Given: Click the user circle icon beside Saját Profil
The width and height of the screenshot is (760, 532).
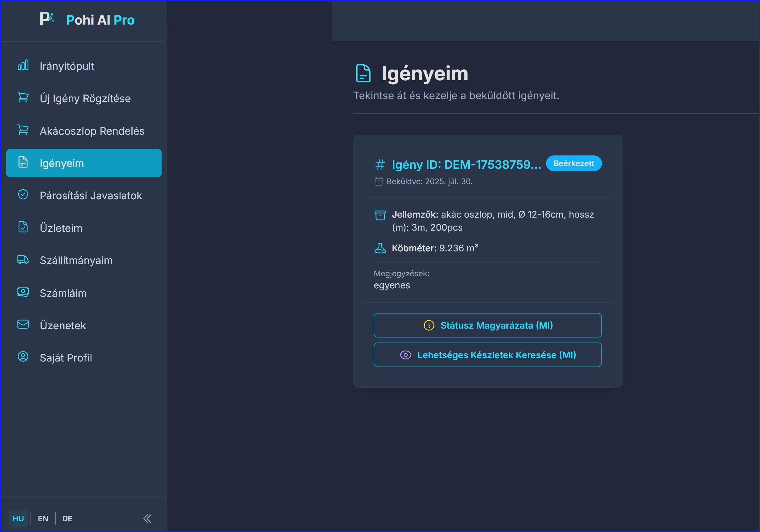Looking at the screenshot, I should tap(23, 357).
